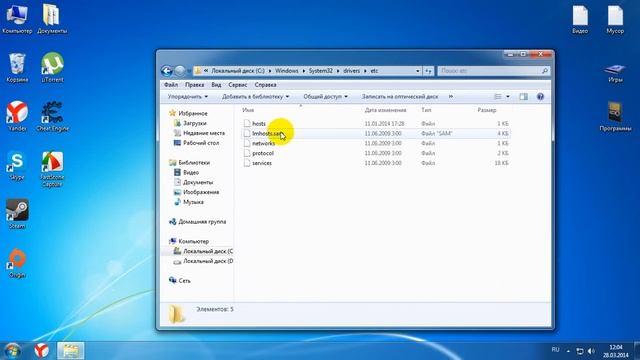Screen dimensions: 640x360
Task: Open the Программы desktop folder
Action: click(x=615, y=116)
